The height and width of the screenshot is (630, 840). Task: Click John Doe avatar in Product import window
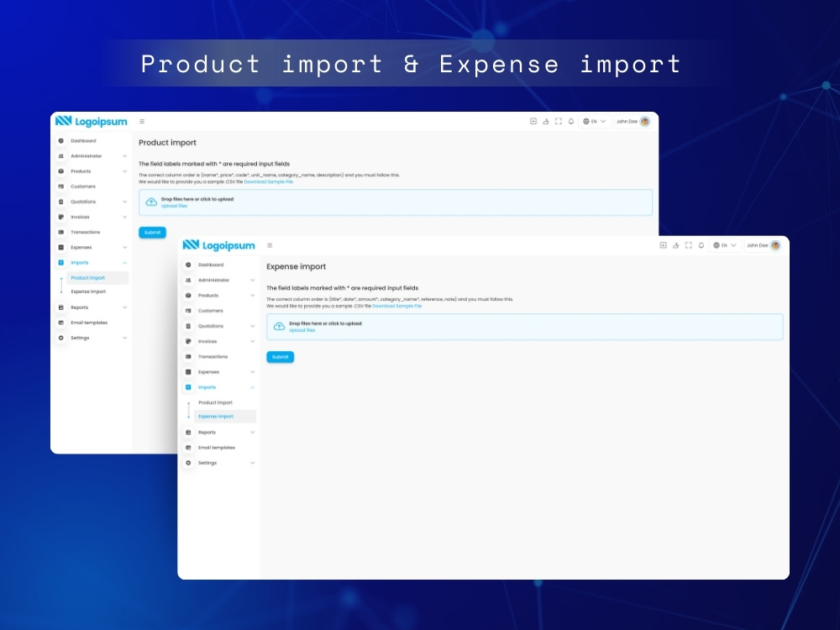pos(645,122)
